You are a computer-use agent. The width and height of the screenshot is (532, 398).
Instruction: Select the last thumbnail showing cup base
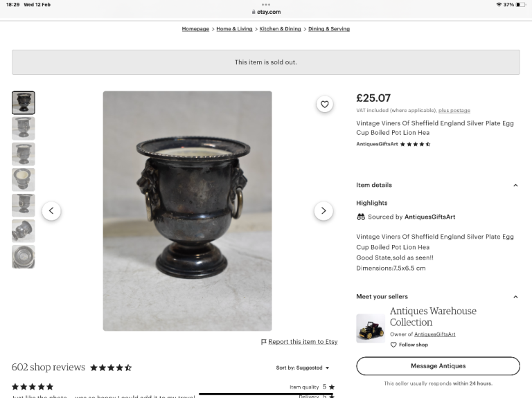pyautogui.click(x=24, y=257)
